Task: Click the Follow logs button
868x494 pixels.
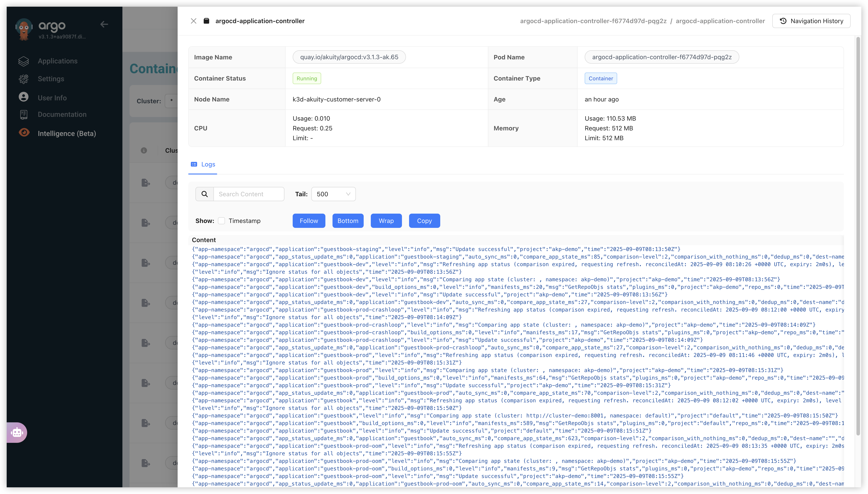Action: tap(308, 221)
